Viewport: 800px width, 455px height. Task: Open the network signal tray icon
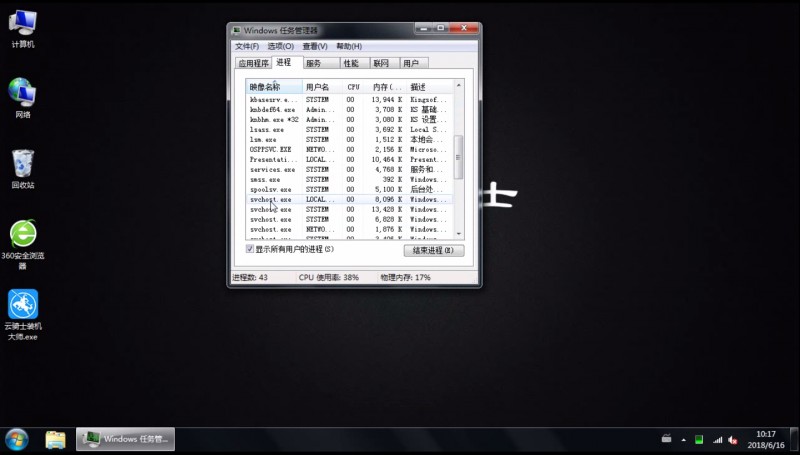[717, 440]
